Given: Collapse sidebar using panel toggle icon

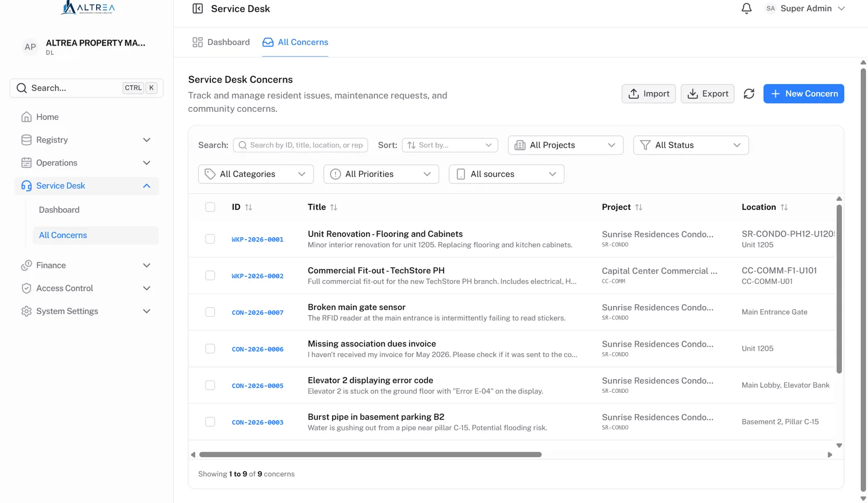Looking at the screenshot, I should [x=197, y=9].
